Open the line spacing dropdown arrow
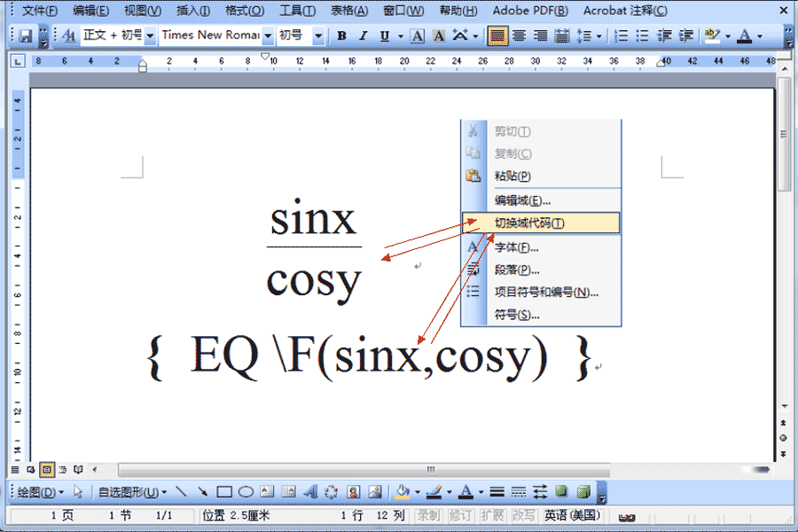Screen dimensions: 798x532 click(x=599, y=36)
